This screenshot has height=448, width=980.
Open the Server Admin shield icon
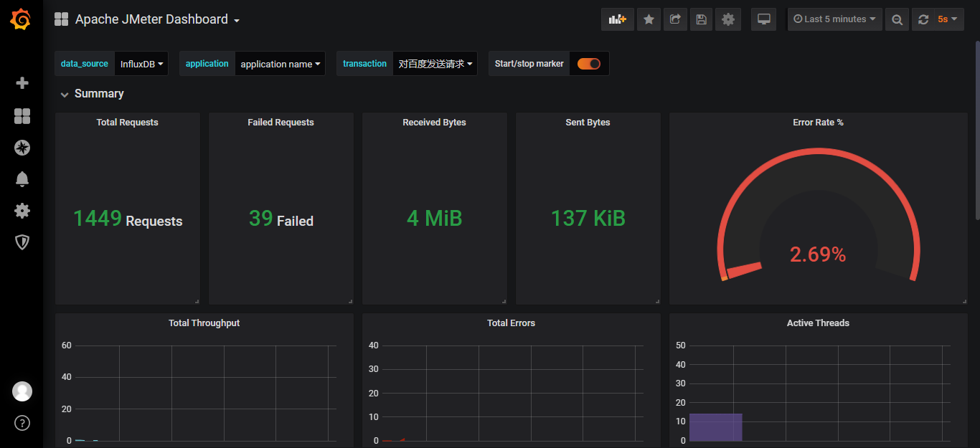point(22,242)
